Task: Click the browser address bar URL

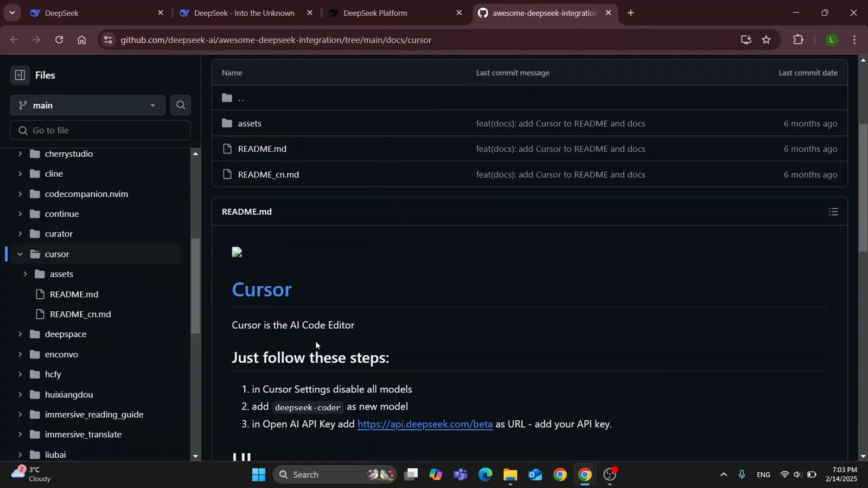Action: click(x=276, y=40)
